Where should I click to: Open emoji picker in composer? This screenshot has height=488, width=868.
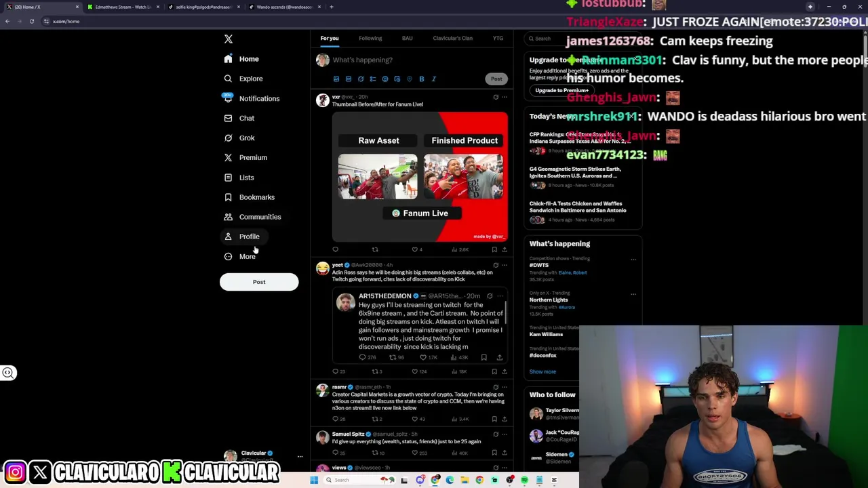tap(385, 79)
